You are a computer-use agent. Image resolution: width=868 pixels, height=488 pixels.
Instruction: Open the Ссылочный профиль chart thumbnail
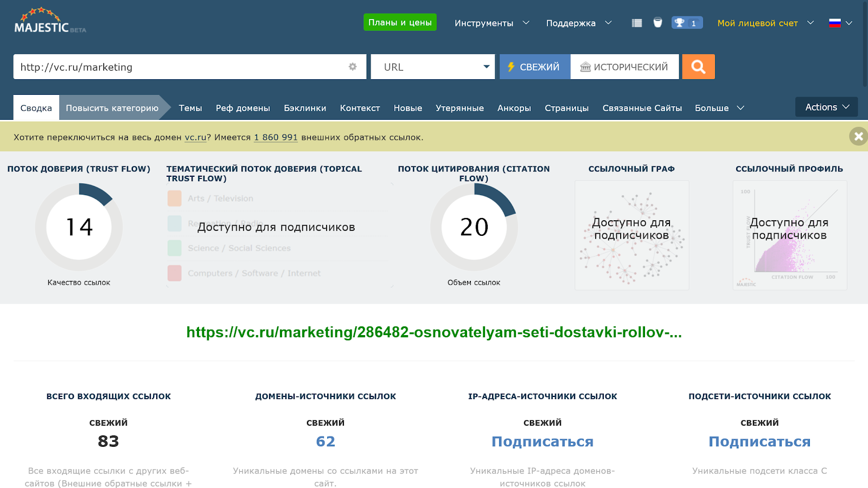pos(790,235)
